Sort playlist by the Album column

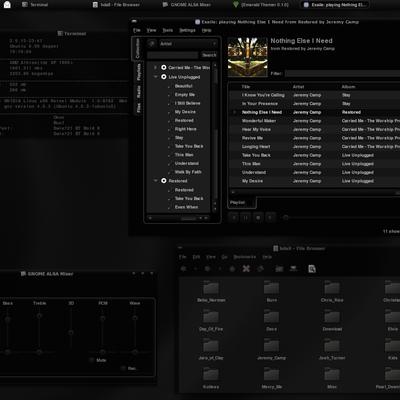348,87
